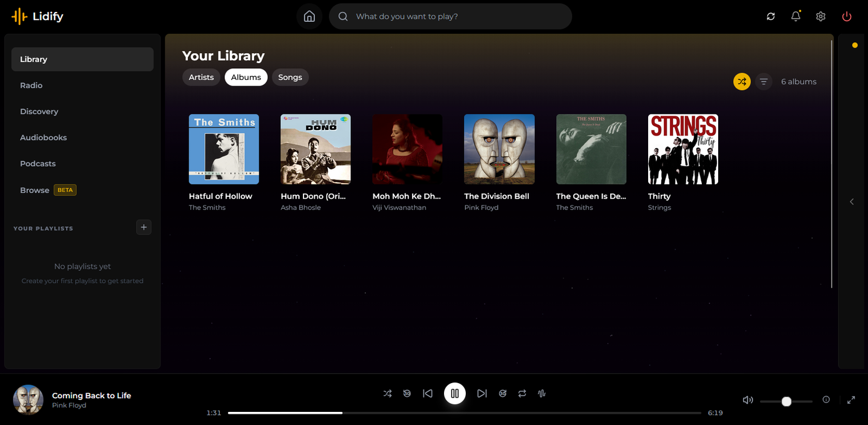Rewind 30 seconds
Image resolution: width=868 pixels, height=425 pixels.
tap(407, 394)
